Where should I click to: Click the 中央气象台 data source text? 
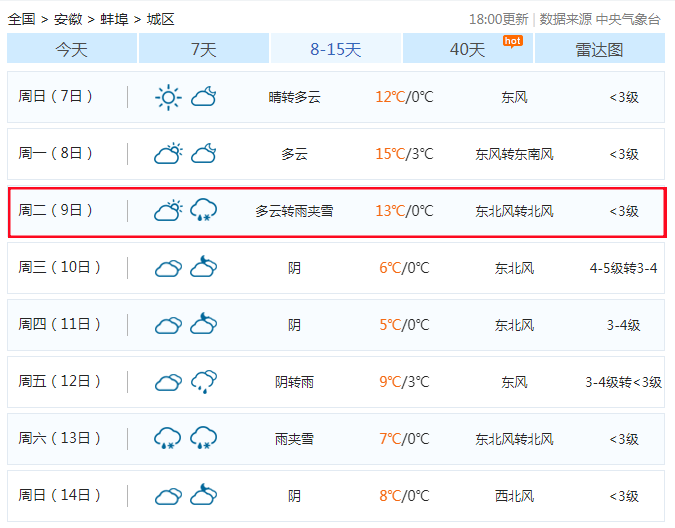tap(628, 19)
